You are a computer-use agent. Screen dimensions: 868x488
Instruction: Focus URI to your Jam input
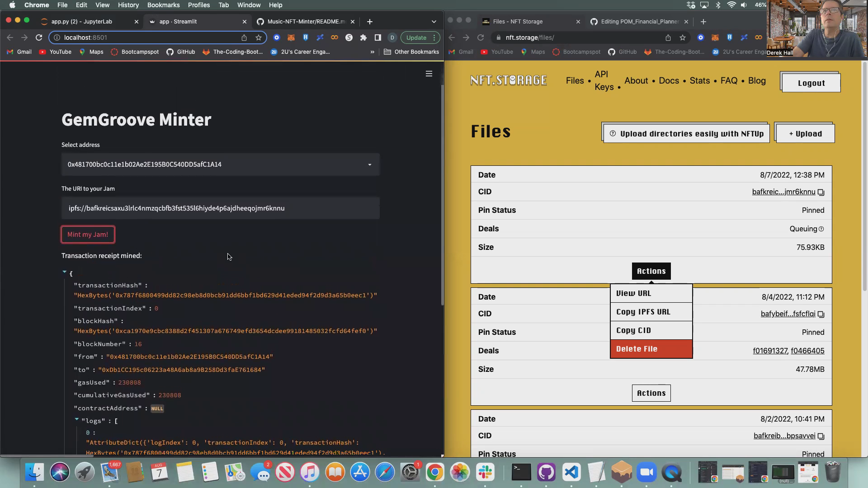pos(221,208)
